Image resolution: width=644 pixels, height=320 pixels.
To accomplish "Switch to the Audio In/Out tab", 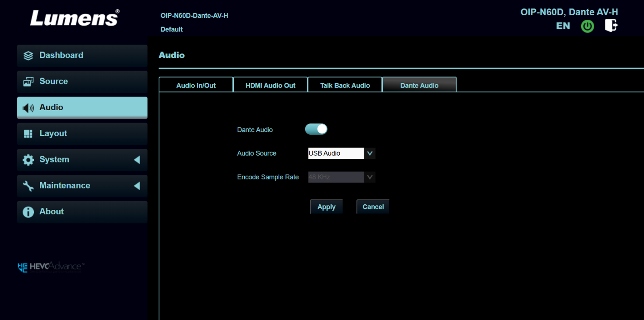I will [196, 85].
